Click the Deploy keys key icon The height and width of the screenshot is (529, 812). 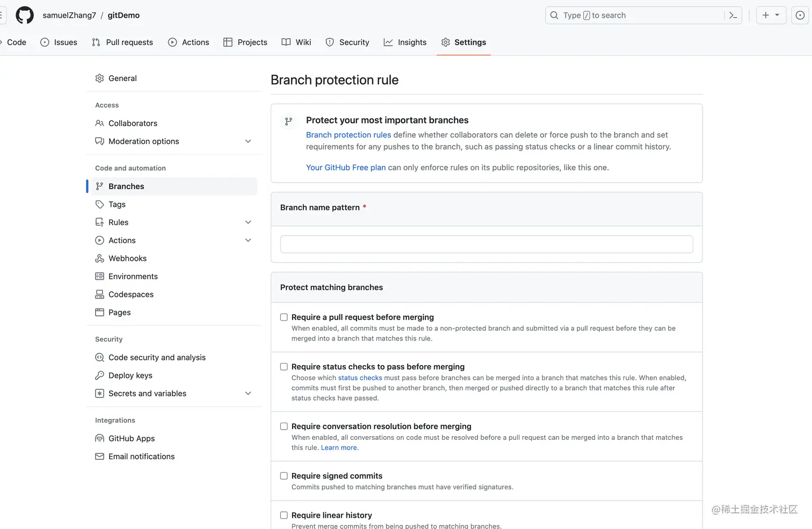pos(99,375)
